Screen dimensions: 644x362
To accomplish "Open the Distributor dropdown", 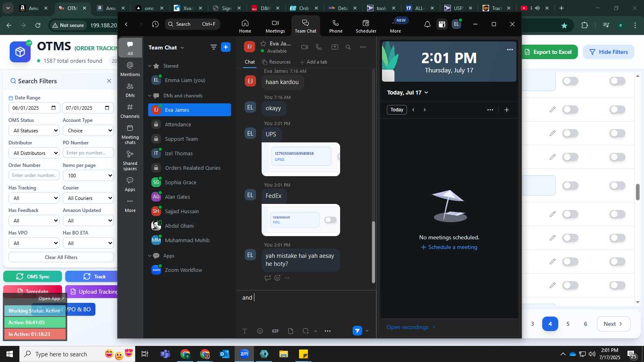I will (34, 153).
